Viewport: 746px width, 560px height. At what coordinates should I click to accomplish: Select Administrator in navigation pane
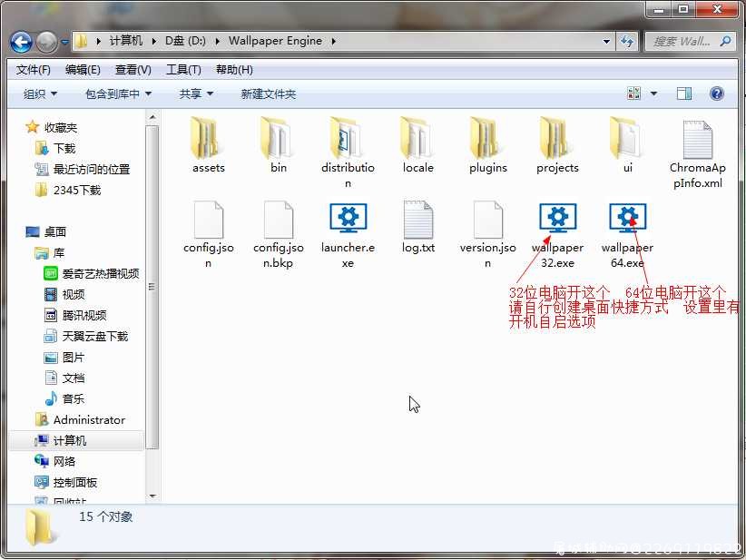tap(81, 419)
